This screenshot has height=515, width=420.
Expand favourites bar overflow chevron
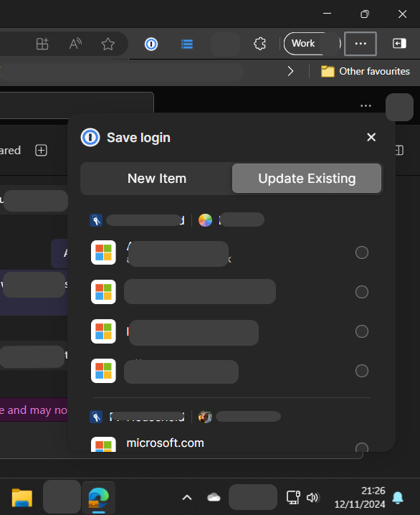pos(290,71)
